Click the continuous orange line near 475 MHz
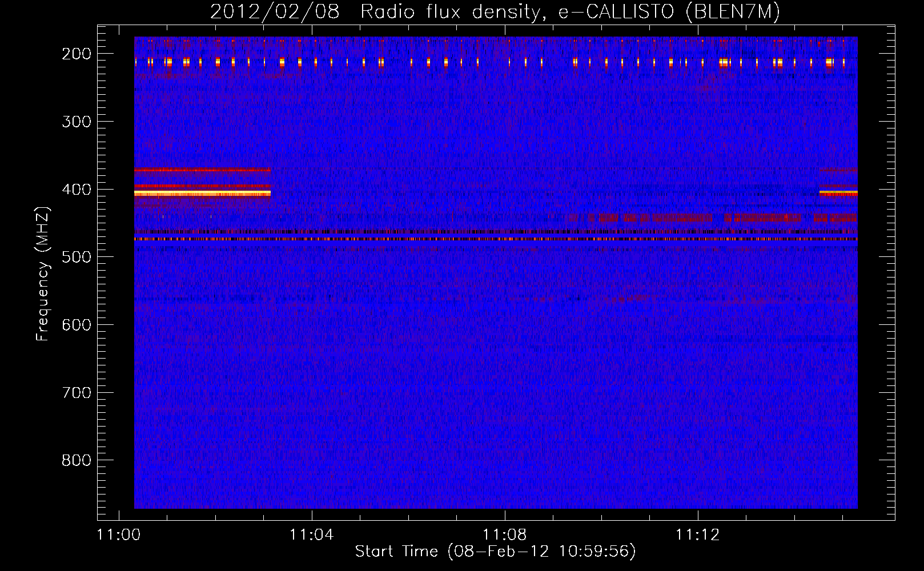 [496, 239]
